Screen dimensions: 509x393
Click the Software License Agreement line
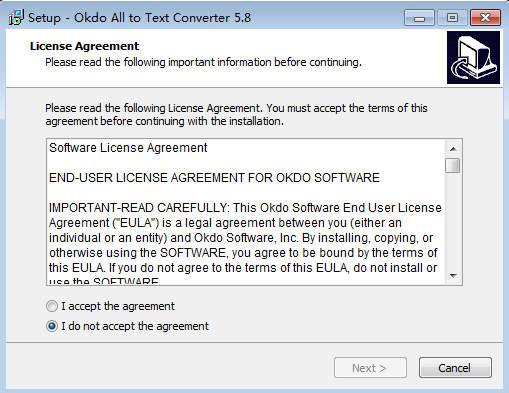128,148
